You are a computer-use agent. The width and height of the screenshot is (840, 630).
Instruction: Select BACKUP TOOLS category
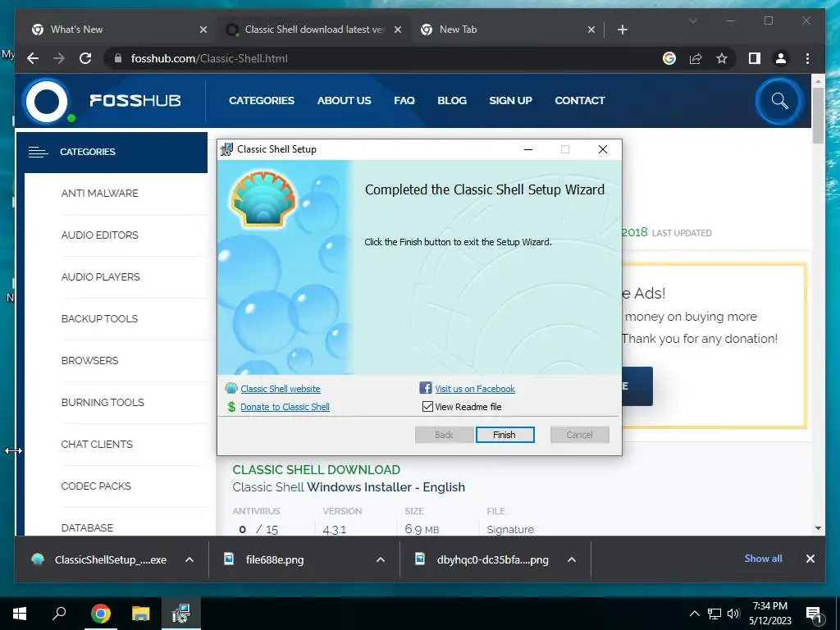pos(99,319)
